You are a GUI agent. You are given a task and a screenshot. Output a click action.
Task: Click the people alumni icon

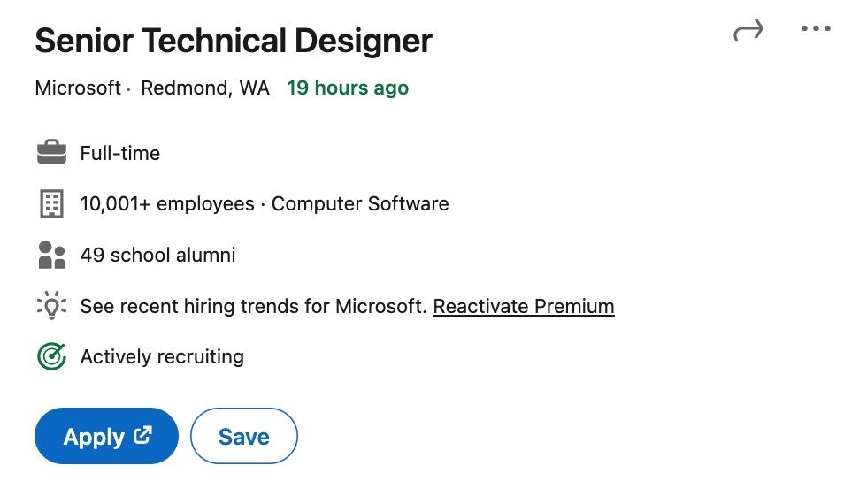click(x=51, y=256)
